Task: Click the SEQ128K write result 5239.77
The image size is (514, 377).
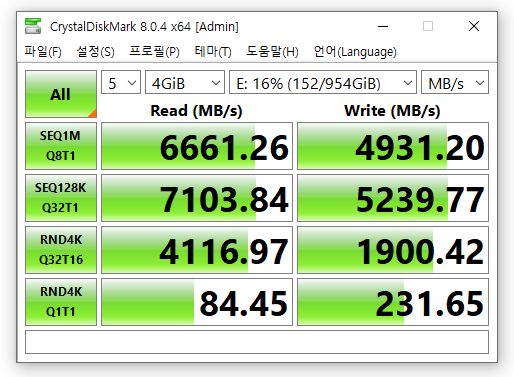Action: [x=393, y=198]
